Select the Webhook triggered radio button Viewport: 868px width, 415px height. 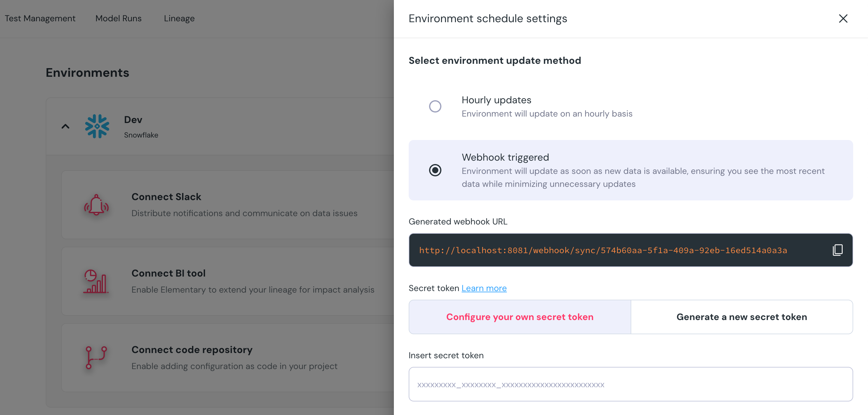(435, 170)
